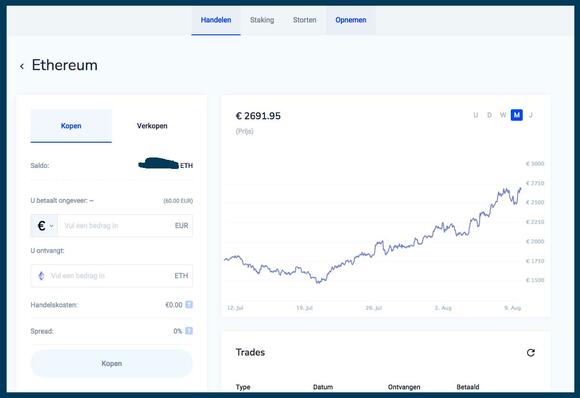
Task: Refresh the Trades list
Action: click(530, 353)
